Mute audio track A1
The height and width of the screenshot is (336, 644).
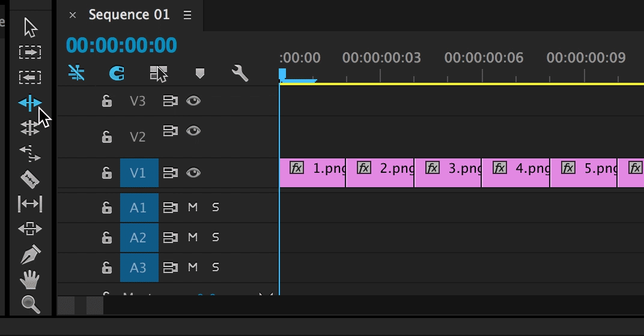tap(193, 208)
